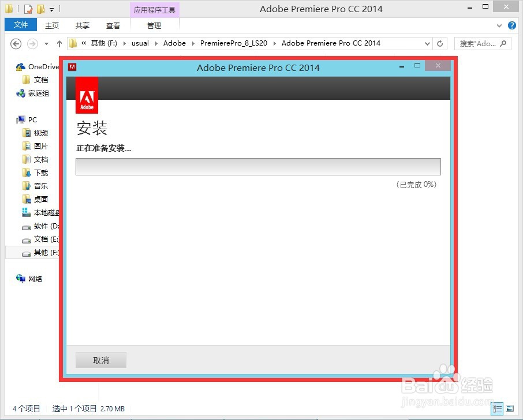Screen dimensions: 523x420
Task: Expand the address bar path dropdown
Action: (x=427, y=43)
